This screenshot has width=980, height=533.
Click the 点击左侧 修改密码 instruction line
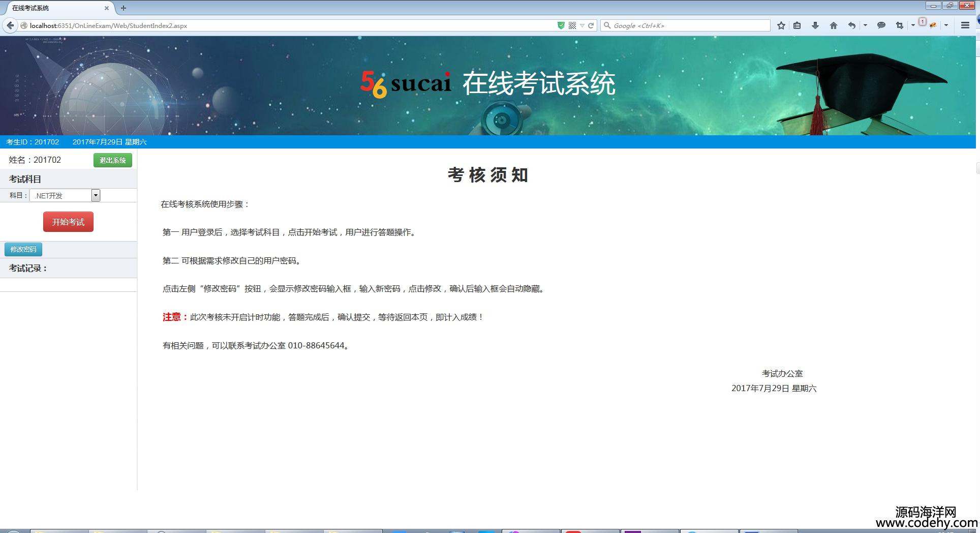coord(354,288)
